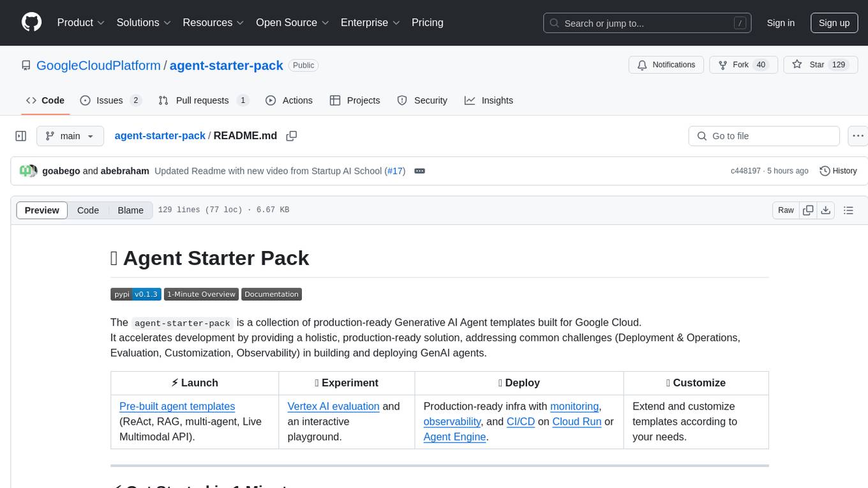
Task: Click the pypi v0.1.3 badge
Action: pos(136,294)
